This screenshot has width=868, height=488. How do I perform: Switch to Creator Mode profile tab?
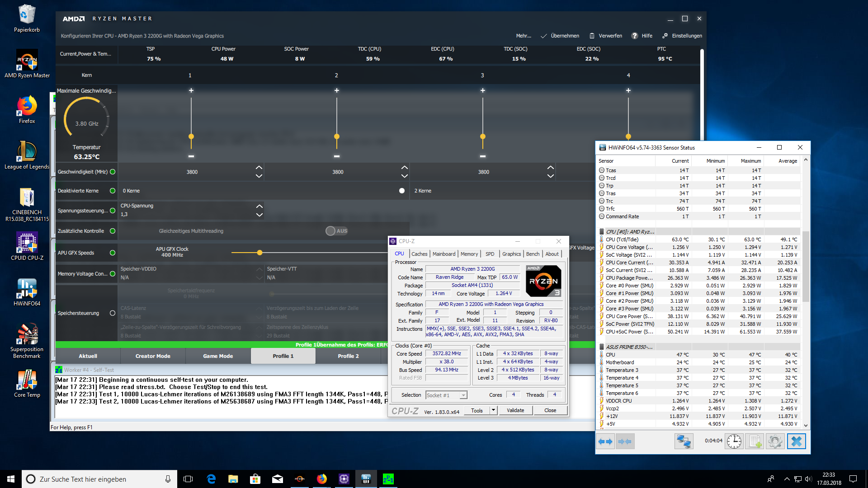pos(153,356)
